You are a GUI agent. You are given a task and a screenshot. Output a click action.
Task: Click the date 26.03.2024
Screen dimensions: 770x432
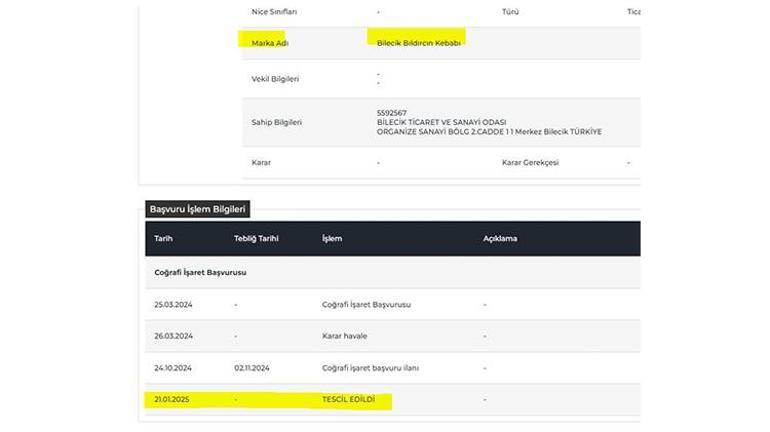[172, 336]
